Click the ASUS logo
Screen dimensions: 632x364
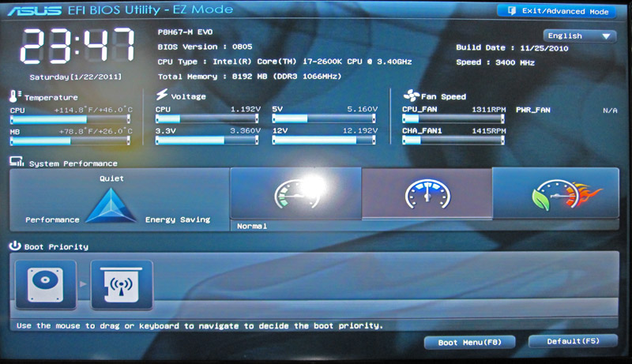pyautogui.click(x=35, y=10)
